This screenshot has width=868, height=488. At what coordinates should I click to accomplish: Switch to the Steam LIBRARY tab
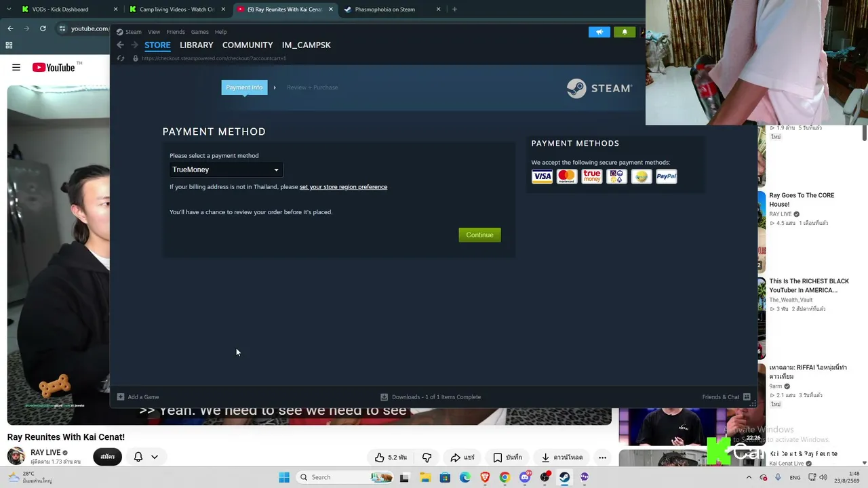pos(197,45)
